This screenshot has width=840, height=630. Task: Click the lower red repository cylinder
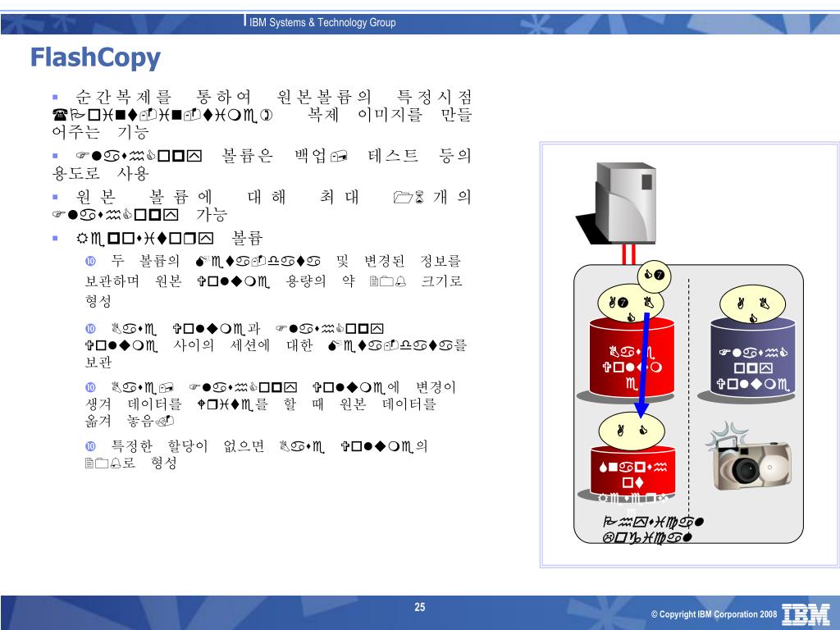[632, 470]
